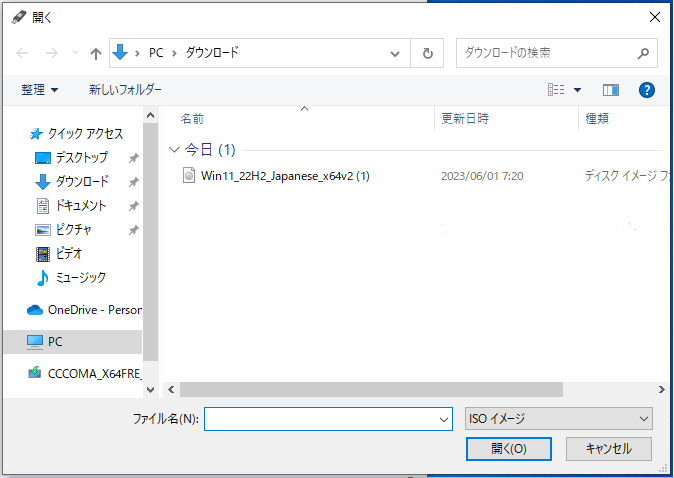Create a 新しいフォルダー
674x478 pixels.
125,89
